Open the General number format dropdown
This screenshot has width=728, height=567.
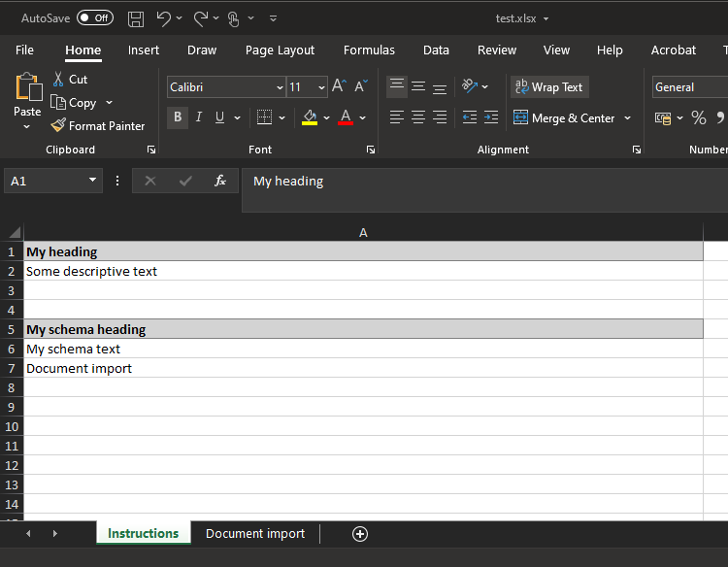pyautogui.click(x=689, y=87)
